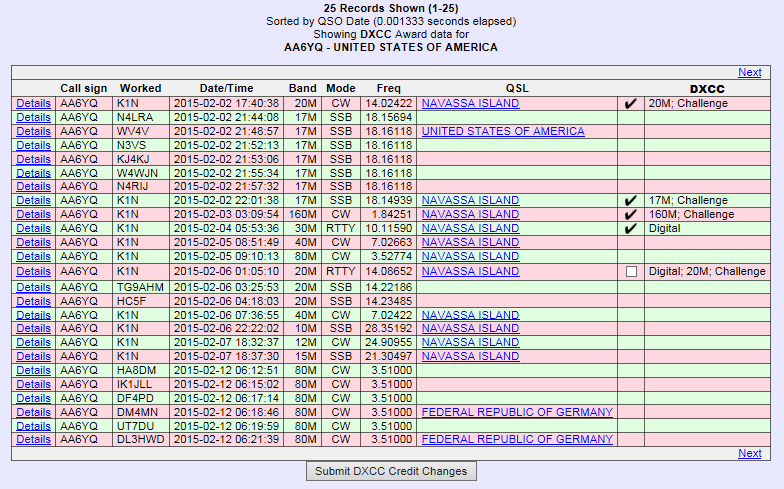Screen dimensions: 784x489
Task: Show Details for the UT7DU contact
Action: pos(33,425)
